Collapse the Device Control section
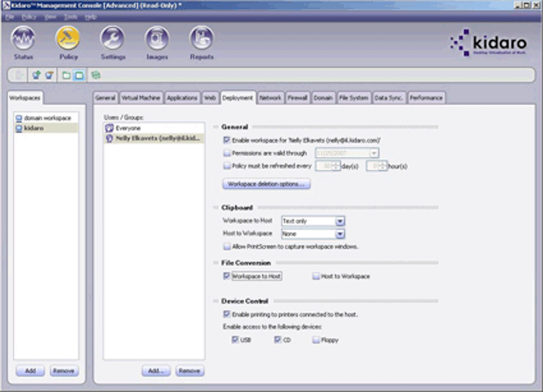This screenshot has width=543, height=392. (216, 301)
